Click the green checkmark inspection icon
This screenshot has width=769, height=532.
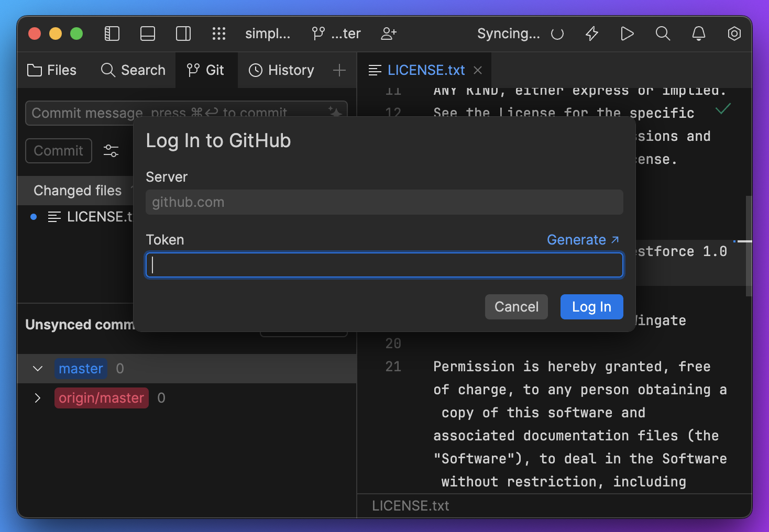[x=723, y=109]
